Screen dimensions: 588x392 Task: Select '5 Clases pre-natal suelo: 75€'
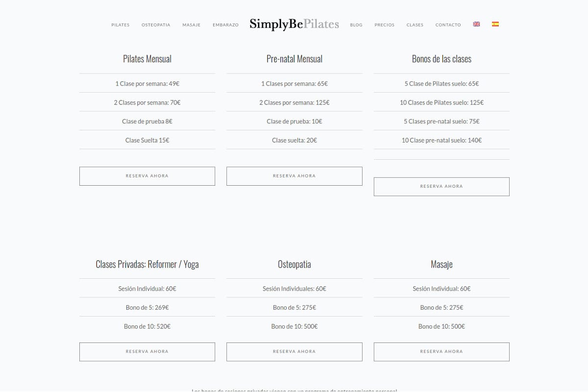tap(441, 121)
